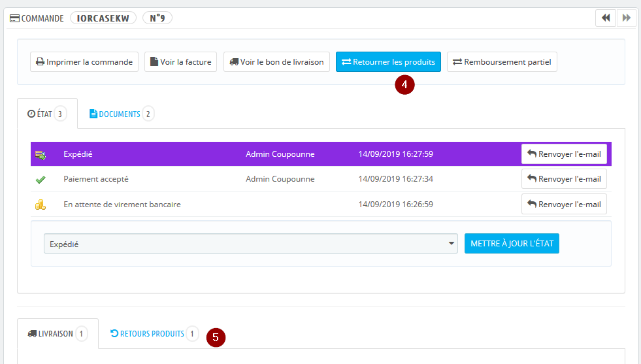
Task: Click the Expédié status truck icon
Action: pos(41,155)
